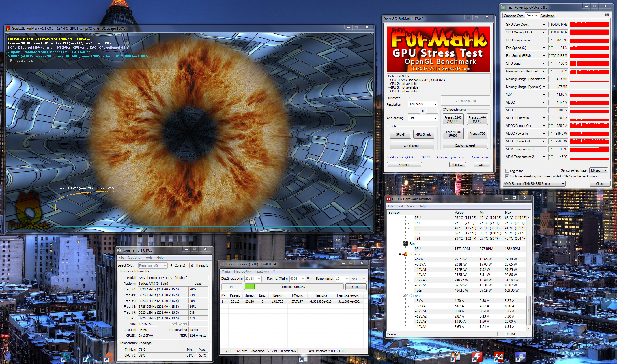Click the AIDA64 desktop shortcut icon
617x364 pixels.
499,357
